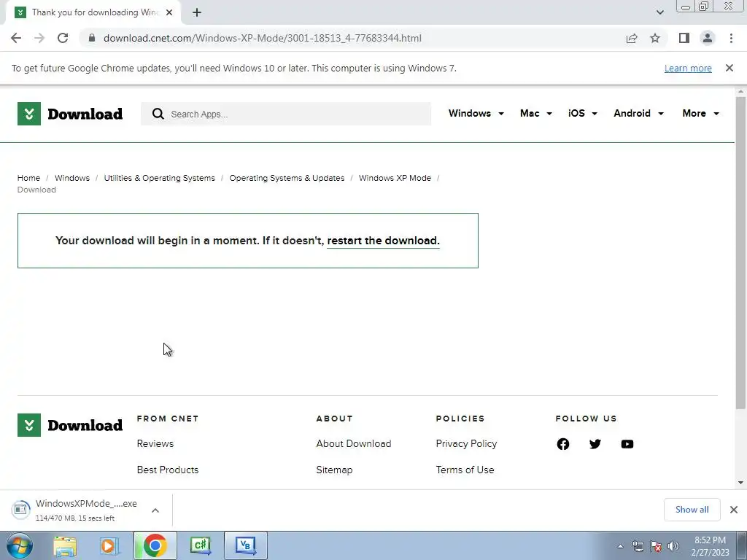Screen dimensions: 747x560
Task: Expand the iOS menu
Action: tap(582, 113)
